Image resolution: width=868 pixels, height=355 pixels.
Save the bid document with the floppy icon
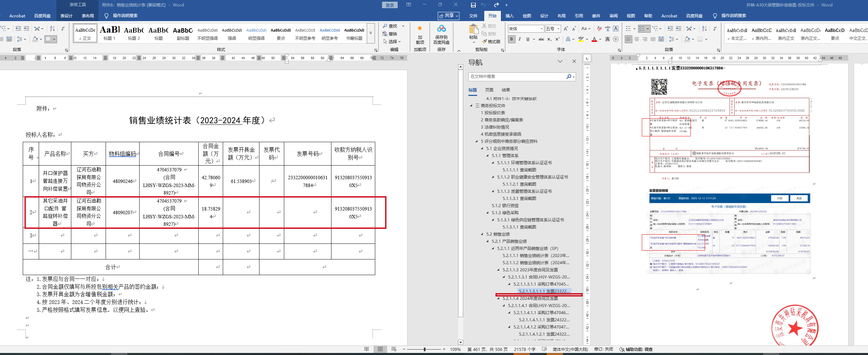[473, 5]
